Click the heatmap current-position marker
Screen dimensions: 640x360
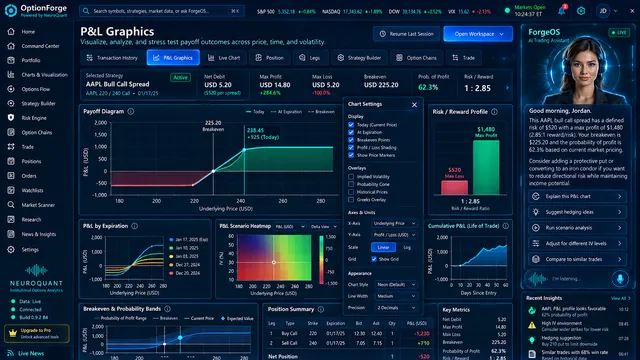click(x=274, y=262)
